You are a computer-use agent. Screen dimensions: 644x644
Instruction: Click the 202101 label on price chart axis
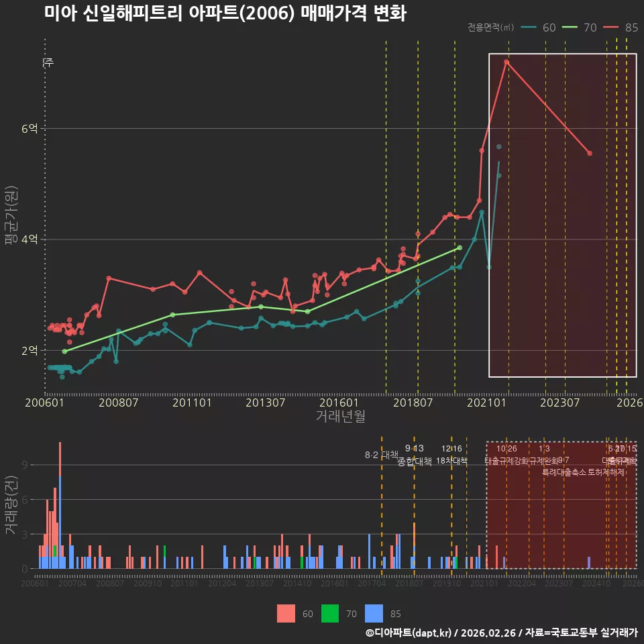(x=486, y=402)
